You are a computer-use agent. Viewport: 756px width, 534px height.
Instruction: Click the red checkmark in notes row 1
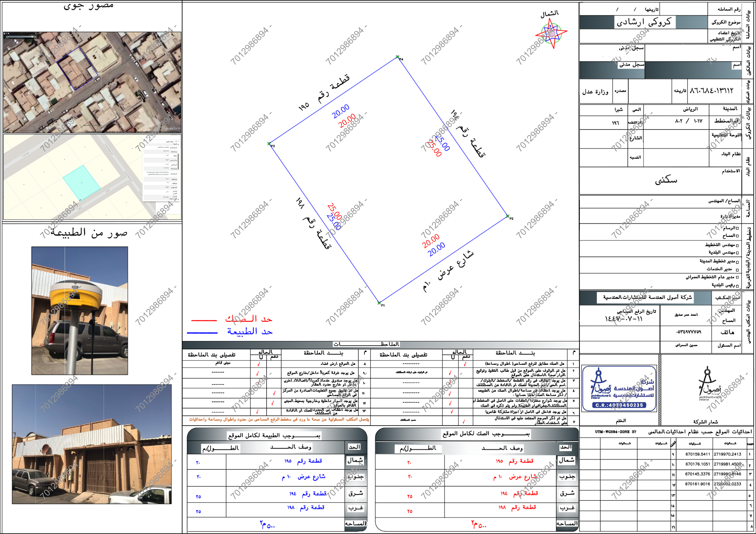465,364
